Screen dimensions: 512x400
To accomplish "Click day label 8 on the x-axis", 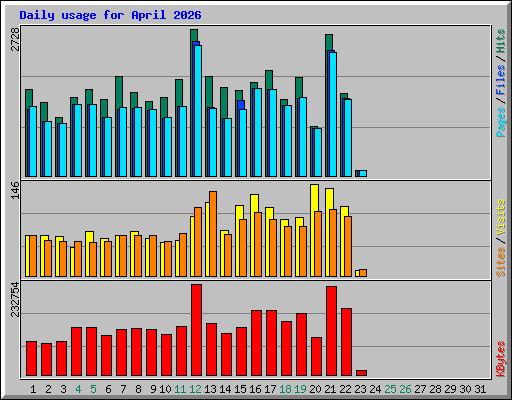I will 138,389.
